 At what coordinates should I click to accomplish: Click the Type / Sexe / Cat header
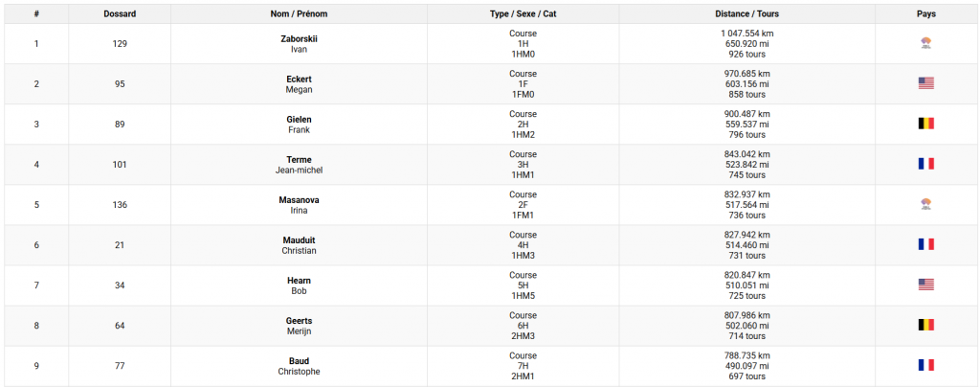tap(523, 13)
